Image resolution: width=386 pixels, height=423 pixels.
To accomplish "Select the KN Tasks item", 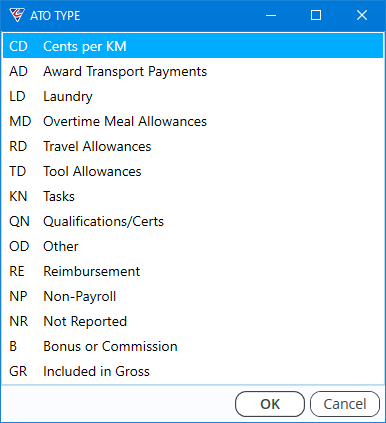I will [x=193, y=196].
